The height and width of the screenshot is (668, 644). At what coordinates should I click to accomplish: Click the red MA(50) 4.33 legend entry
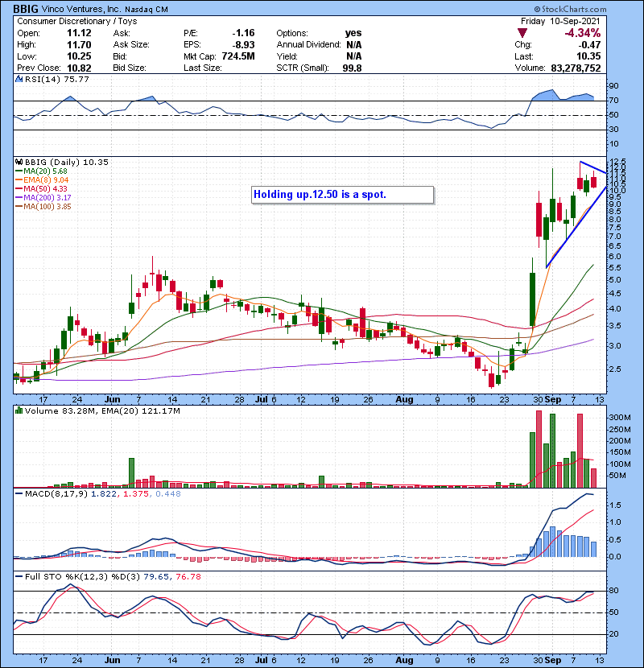click(41, 188)
